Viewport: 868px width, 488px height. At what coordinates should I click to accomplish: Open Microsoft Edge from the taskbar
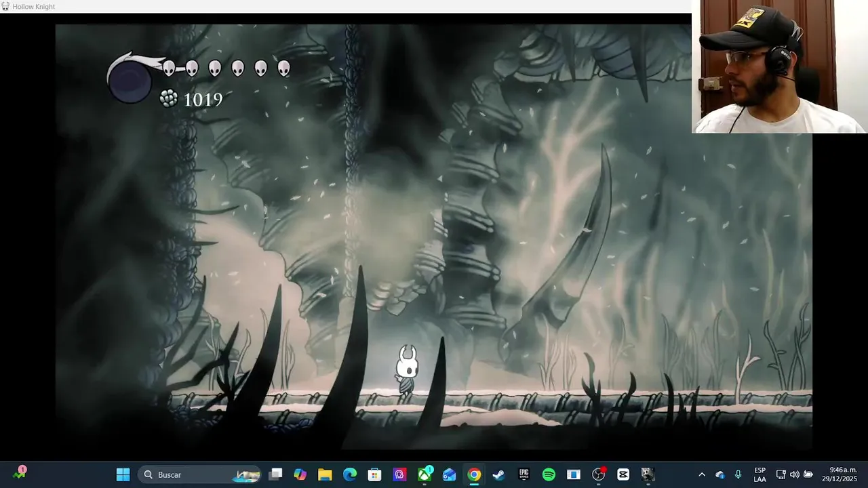pos(350,474)
